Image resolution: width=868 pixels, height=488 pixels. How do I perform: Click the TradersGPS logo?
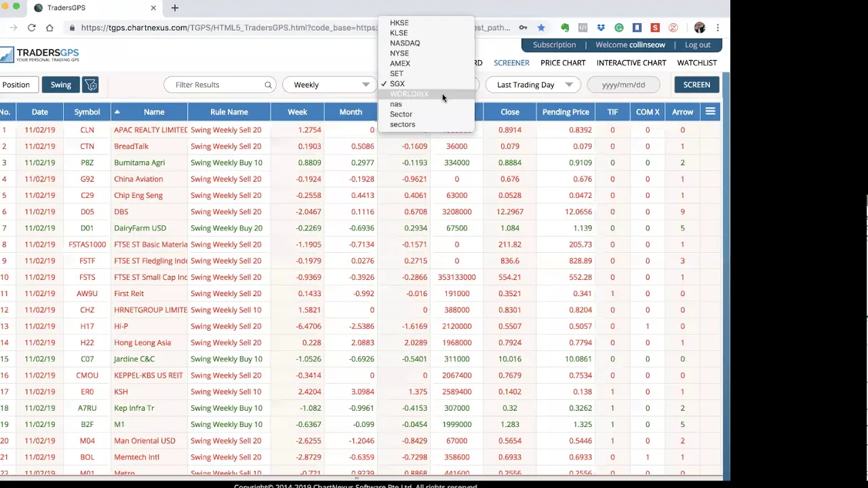tap(39, 55)
